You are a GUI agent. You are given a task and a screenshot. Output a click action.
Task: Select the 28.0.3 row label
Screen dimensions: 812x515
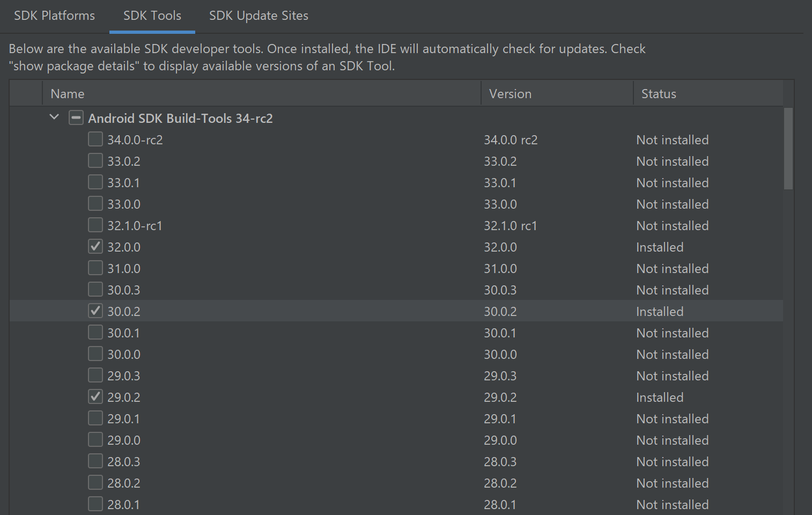click(124, 462)
